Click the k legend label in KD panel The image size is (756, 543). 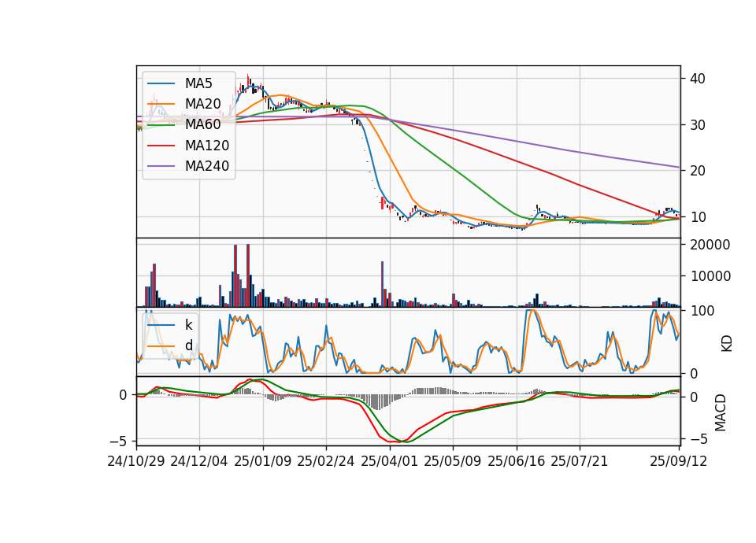click(188, 325)
